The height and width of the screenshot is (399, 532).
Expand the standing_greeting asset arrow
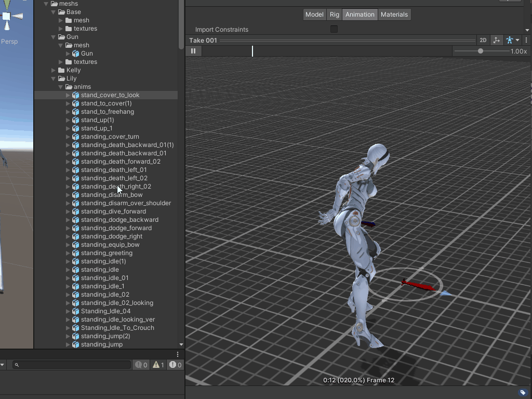[x=68, y=253]
